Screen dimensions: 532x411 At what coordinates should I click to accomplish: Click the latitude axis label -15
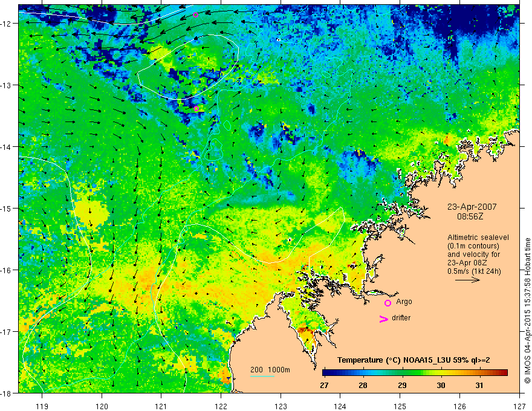(6, 209)
